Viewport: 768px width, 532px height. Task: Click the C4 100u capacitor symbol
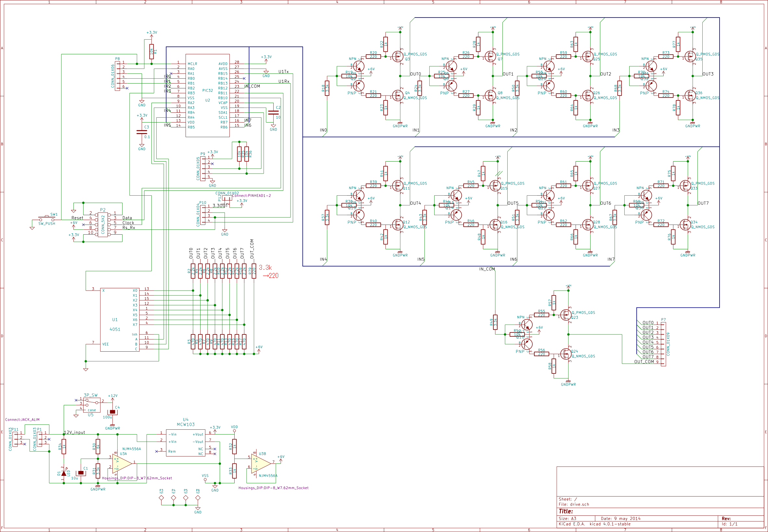click(113, 412)
